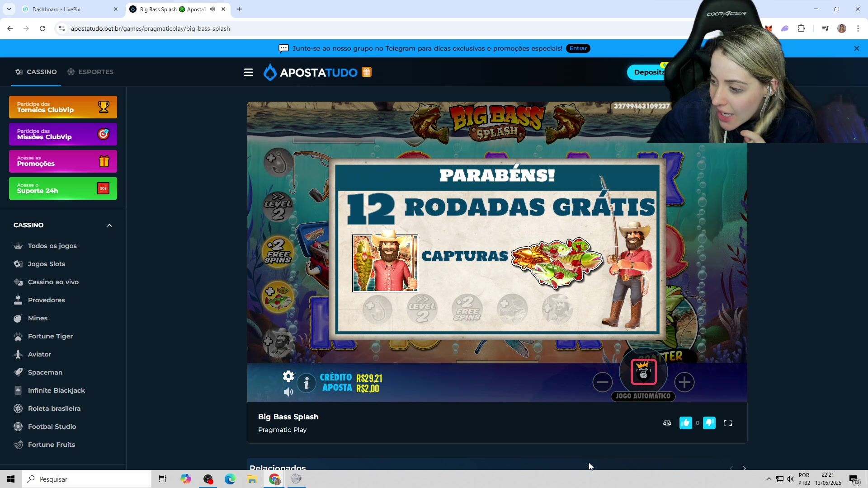
Task: Open Microsoft Edge from taskbar
Action: [x=230, y=479]
